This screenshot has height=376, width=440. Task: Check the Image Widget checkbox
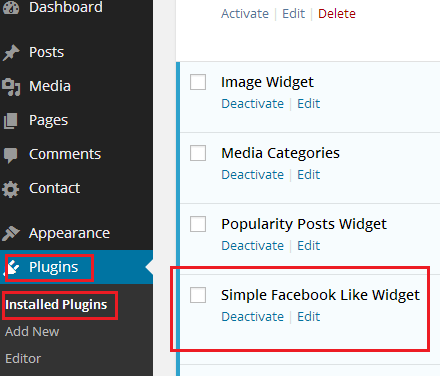198,82
